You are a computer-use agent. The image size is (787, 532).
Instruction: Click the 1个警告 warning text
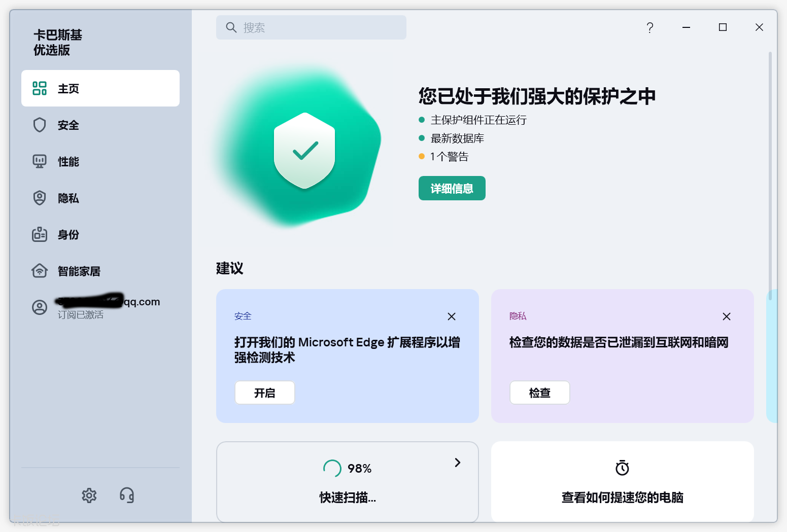coord(449,157)
